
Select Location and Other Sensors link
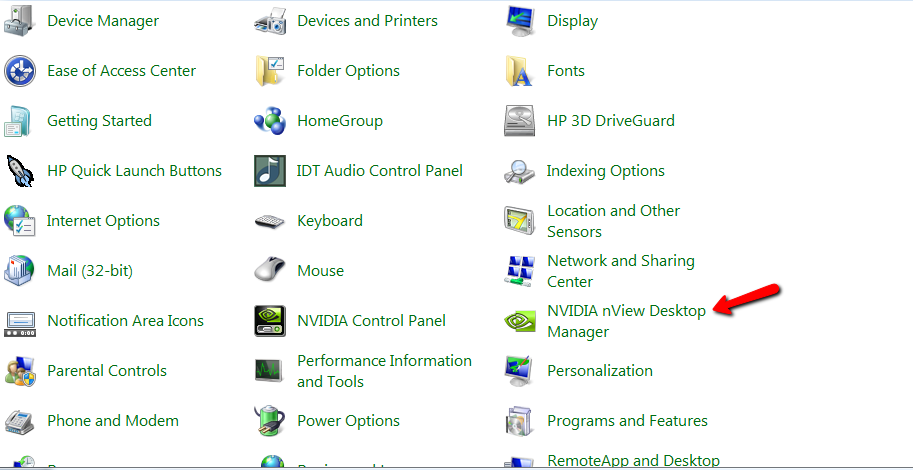tap(614, 221)
